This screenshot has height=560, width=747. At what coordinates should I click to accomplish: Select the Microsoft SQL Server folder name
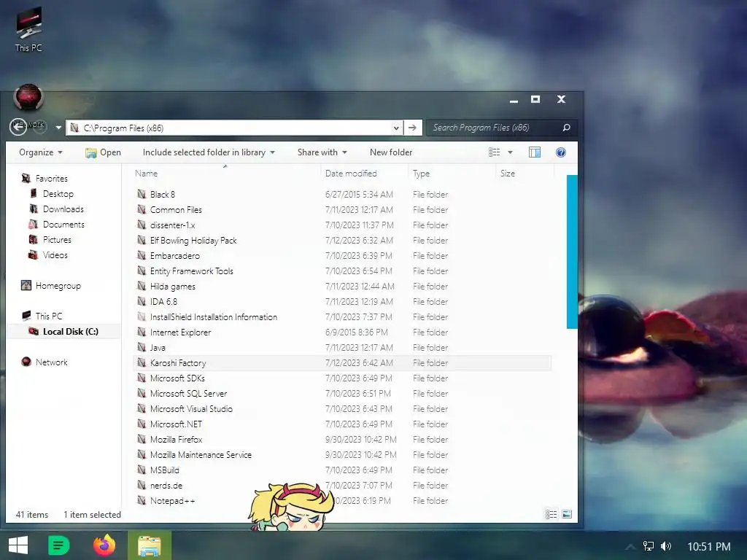(x=189, y=393)
